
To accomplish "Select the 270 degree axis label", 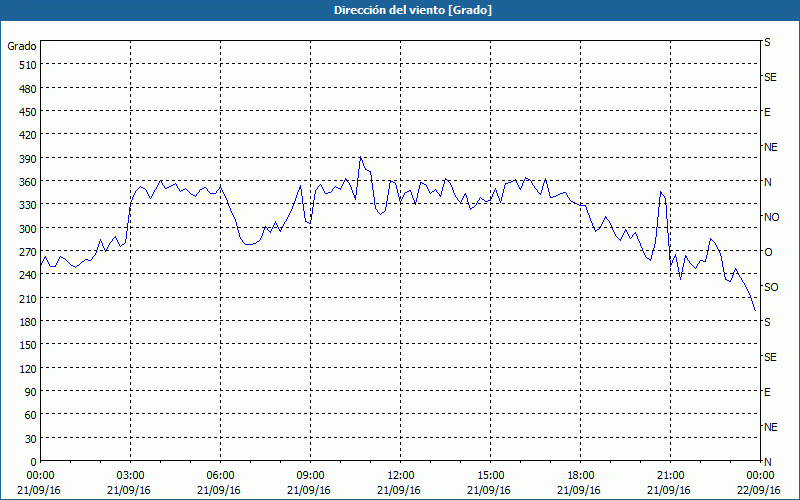I will 29,252.
